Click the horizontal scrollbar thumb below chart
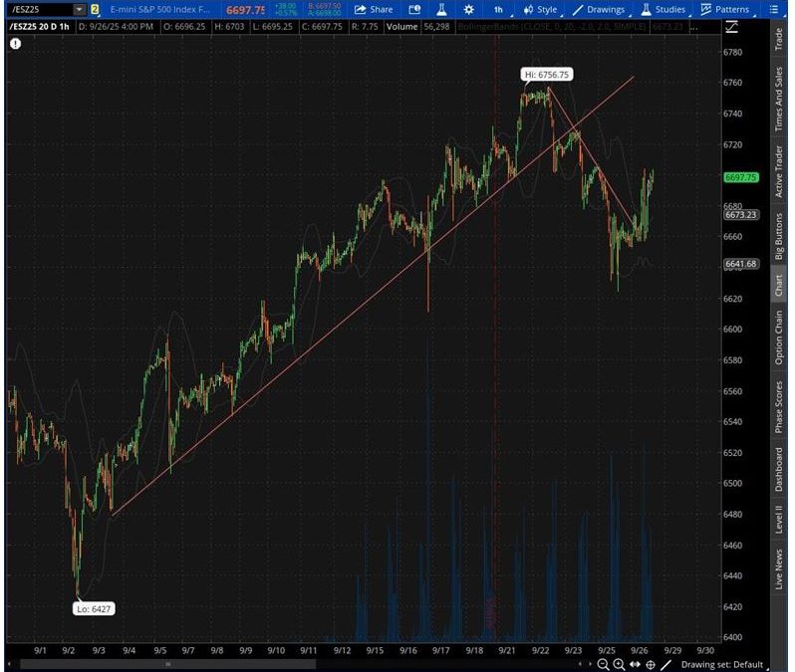795x672 pixels. tap(168, 664)
